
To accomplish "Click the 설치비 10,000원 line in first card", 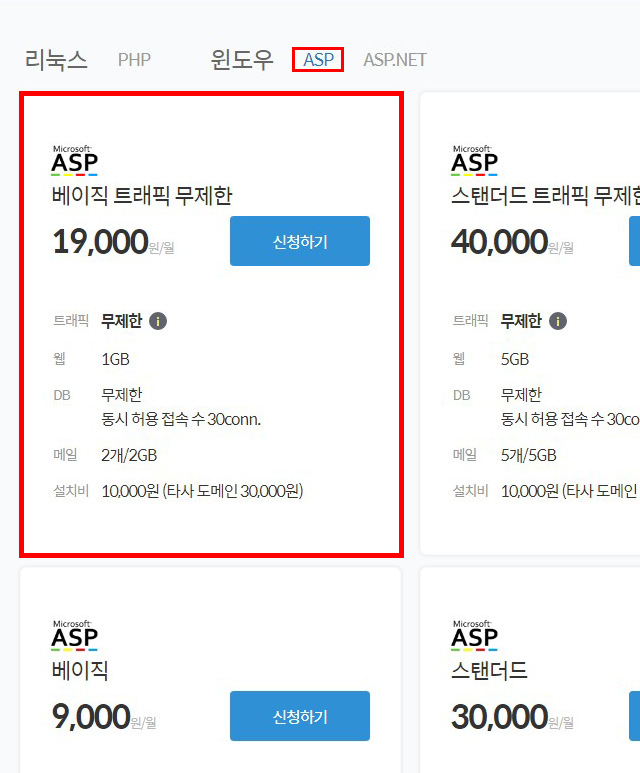I will click(x=202, y=491).
